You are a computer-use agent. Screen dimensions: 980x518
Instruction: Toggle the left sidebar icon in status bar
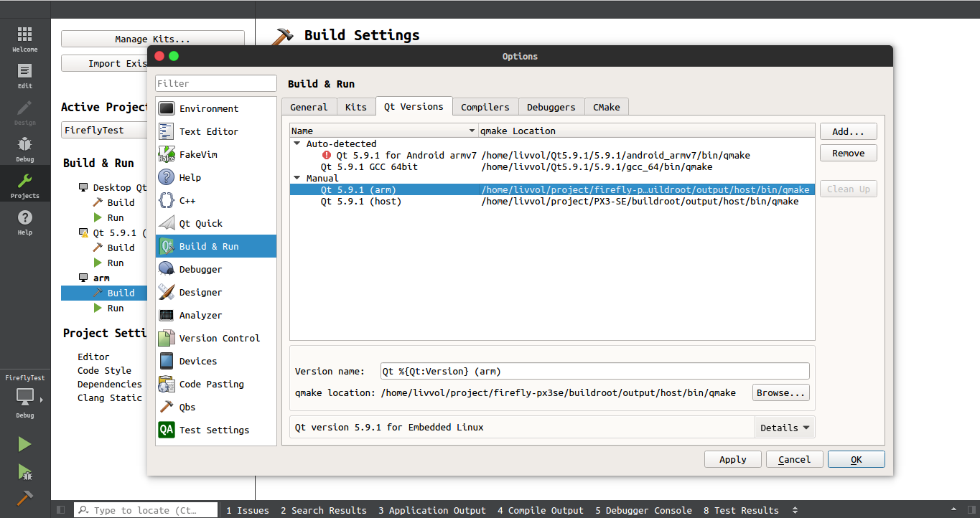tap(60, 510)
